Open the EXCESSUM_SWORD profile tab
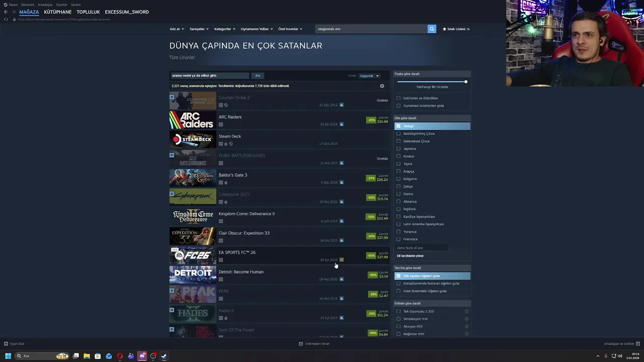The width and height of the screenshot is (644, 362). (x=127, y=12)
